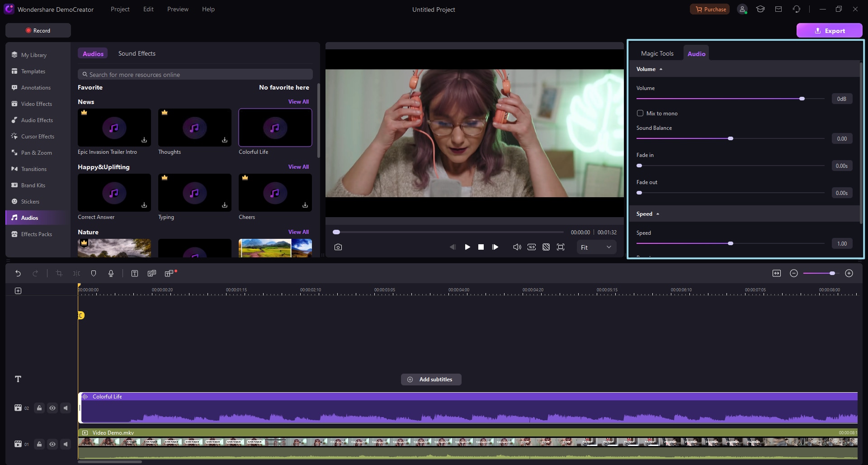Click the Sound Balance slider handle
The width and height of the screenshot is (868, 465).
(x=731, y=138)
